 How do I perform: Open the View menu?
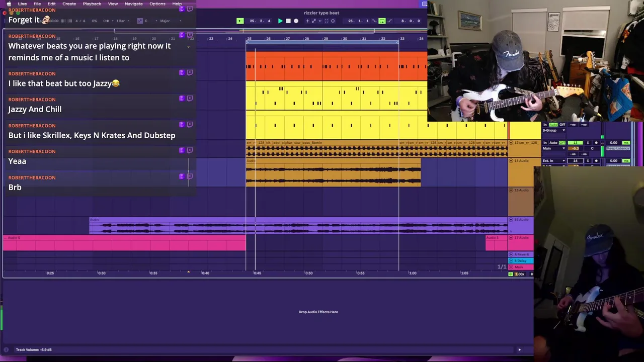coord(113,4)
